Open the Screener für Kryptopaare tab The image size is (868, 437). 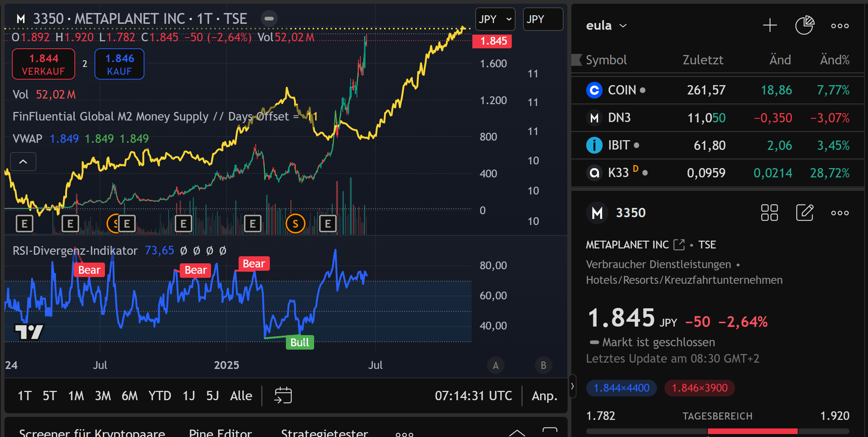(x=92, y=433)
